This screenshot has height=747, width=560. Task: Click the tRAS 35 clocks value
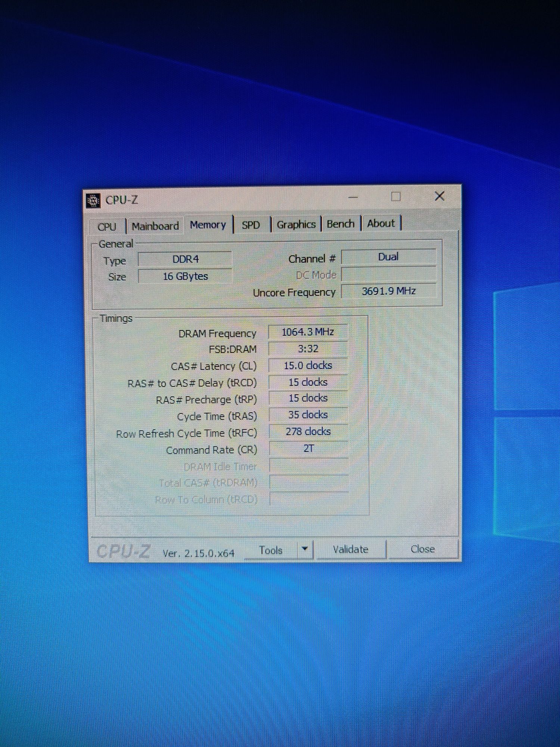pyautogui.click(x=308, y=415)
